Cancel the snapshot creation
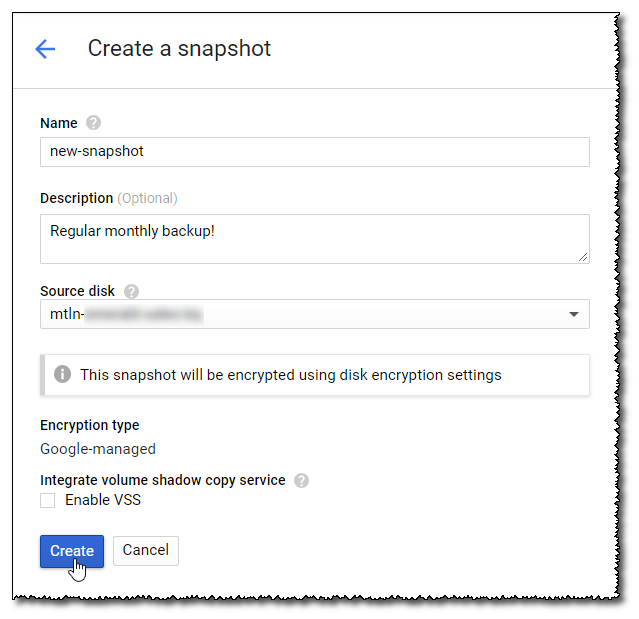The image size is (639, 619). tap(146, 551)
